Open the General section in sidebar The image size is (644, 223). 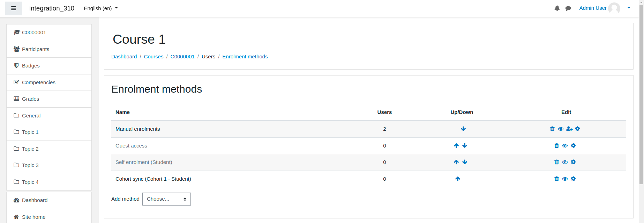tap(49, 116)
